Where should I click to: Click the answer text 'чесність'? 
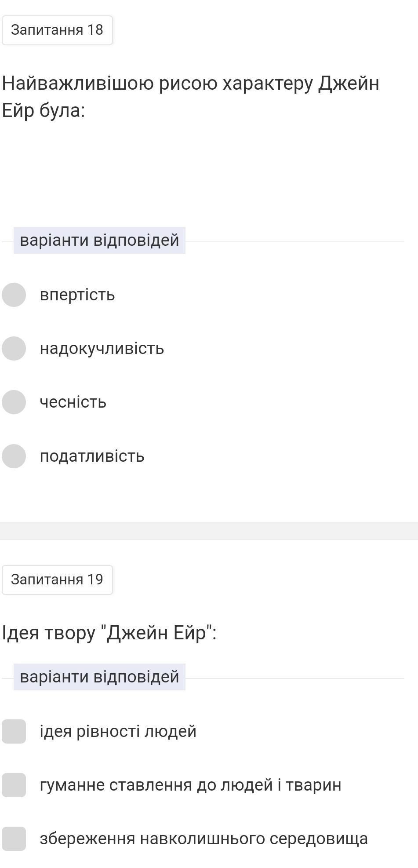(73, 402)
